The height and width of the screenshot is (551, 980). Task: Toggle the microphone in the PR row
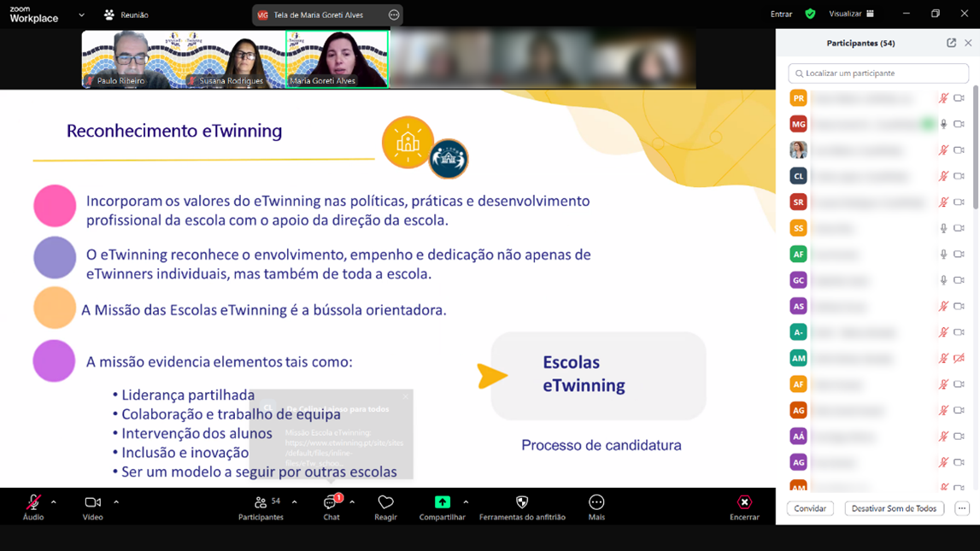943,98
